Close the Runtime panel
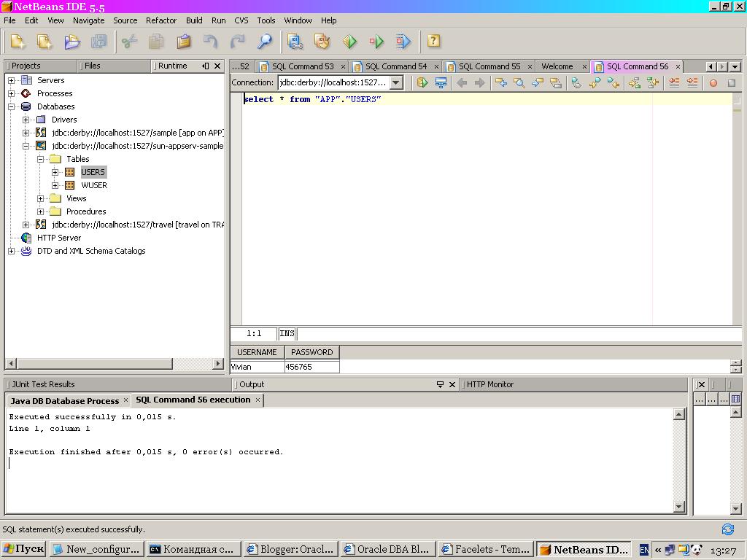This screenshot has width=747, height=560. click(x=217, y=66)
